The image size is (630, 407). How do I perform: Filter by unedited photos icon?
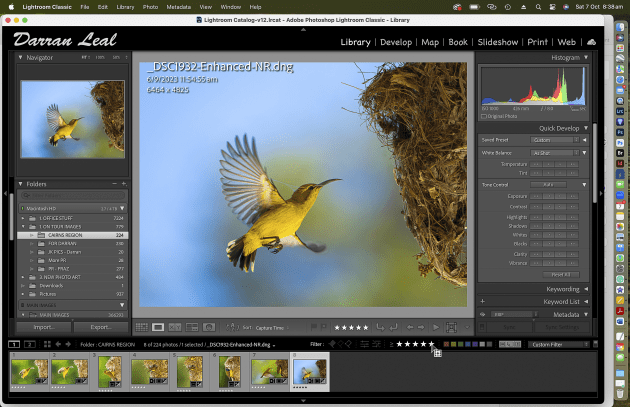376,344
